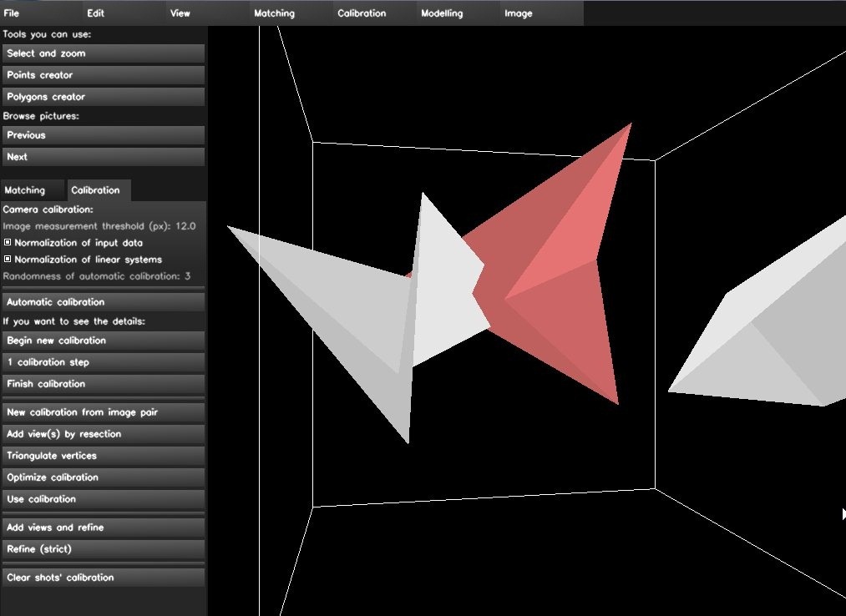Screen dimensions: 846x616
Task: Open the File menu
Action: click(x=12, y=13)
